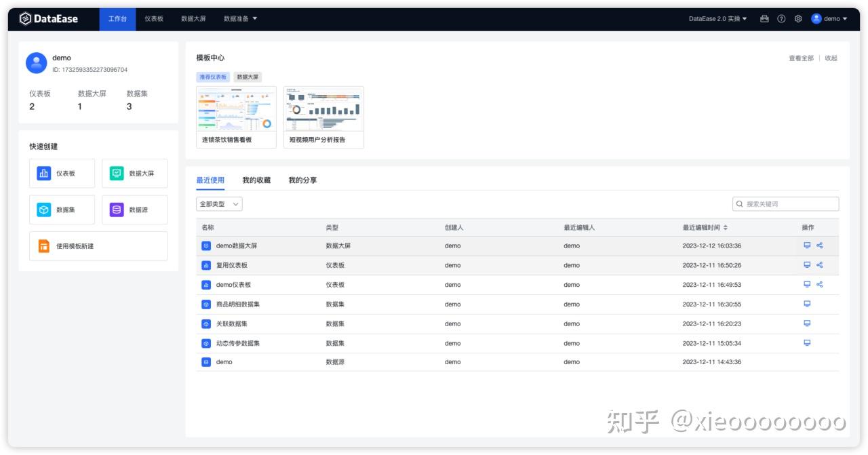Click the 数据集 count 3 in the demo card
The width and height of the screenshot is (868, 455).
click(x=129, y=106)
